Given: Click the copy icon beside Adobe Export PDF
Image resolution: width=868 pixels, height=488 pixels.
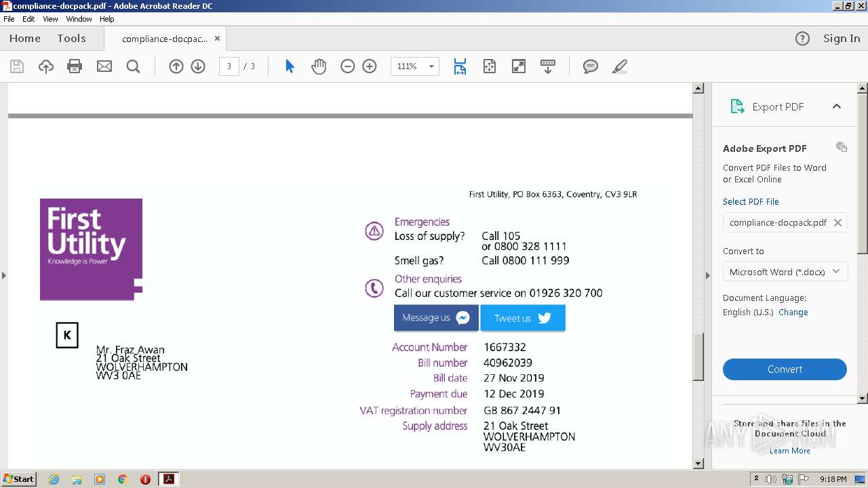Looking at the screenshot, I should click(842, 147).
